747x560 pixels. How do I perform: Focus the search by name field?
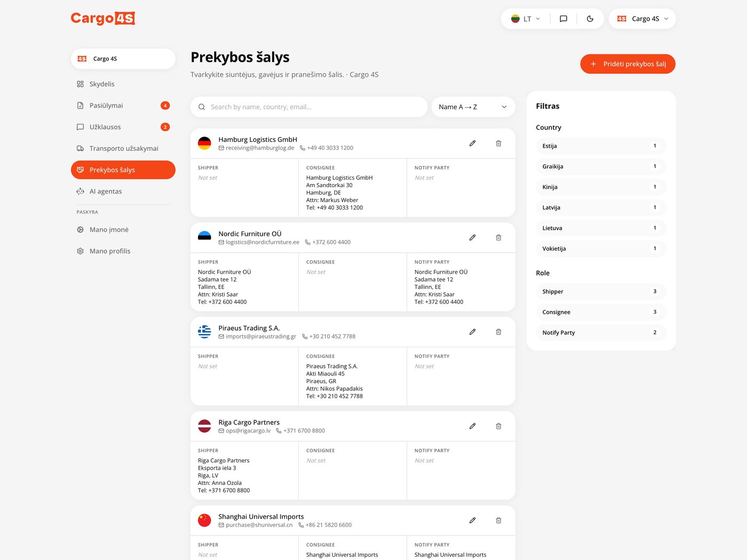point(309,107)
